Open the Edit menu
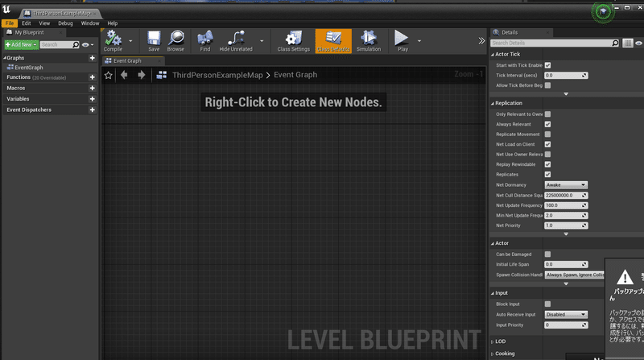 [27, 23]
